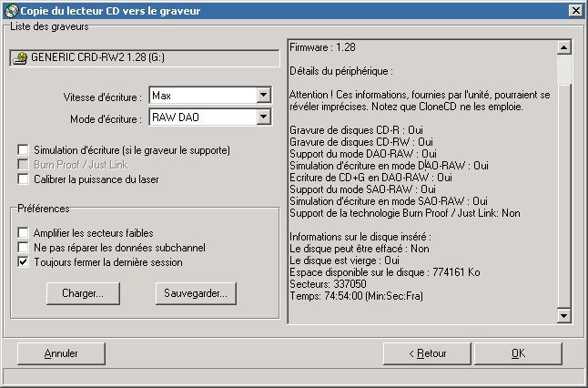Click the Sauvegarder... button
This screenshot has height=388, width=588.
pyautogui.click(x=196, y=293)
